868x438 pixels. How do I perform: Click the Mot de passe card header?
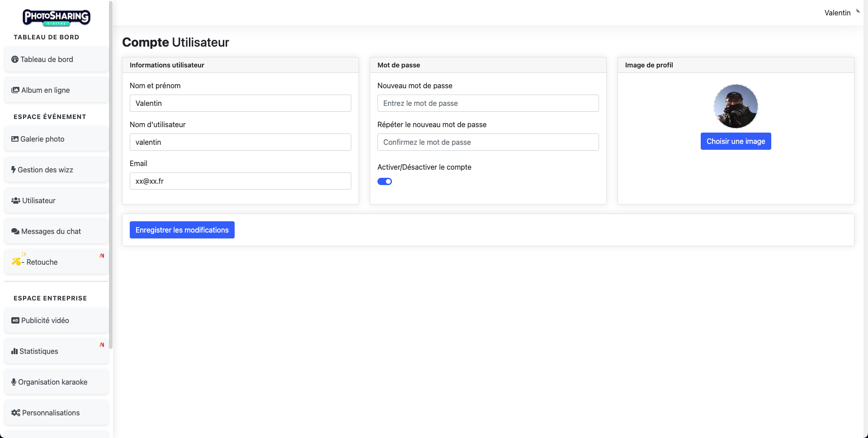pos(488,65)
